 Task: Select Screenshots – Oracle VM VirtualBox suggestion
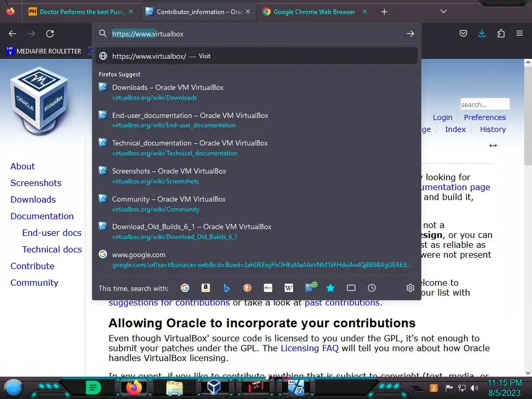pos(257,176)
